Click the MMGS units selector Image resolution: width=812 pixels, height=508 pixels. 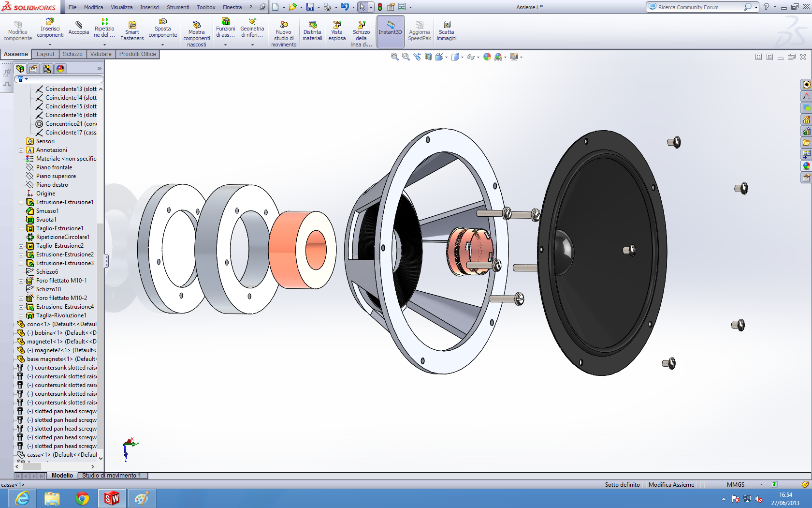(x=736, y=485)
